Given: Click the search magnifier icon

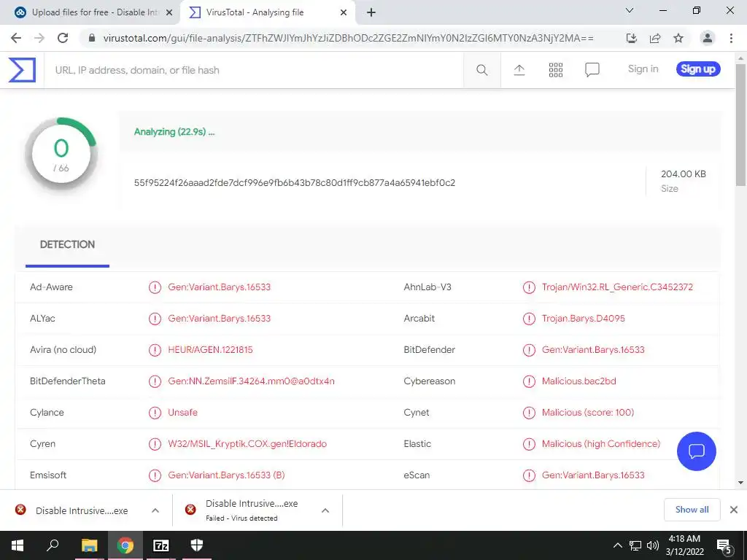Looking at the screenshot, I should pyautogui.click(x=481, y=70).
